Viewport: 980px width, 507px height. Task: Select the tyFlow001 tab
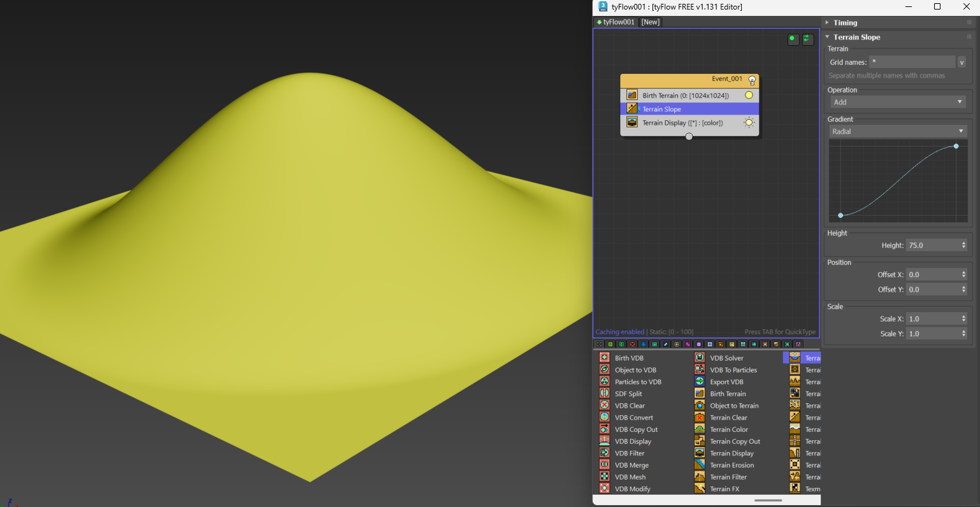click(616, 22)
